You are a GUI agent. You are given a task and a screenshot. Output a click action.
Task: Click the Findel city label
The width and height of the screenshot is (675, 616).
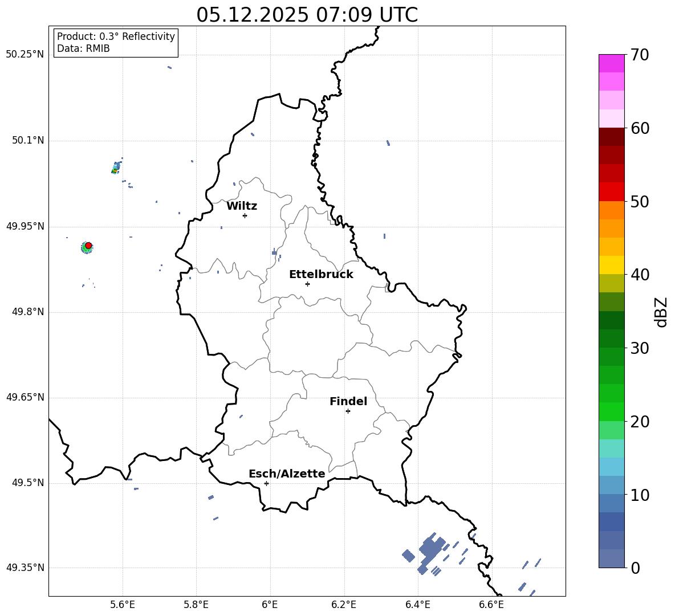(x=348, y=401)
